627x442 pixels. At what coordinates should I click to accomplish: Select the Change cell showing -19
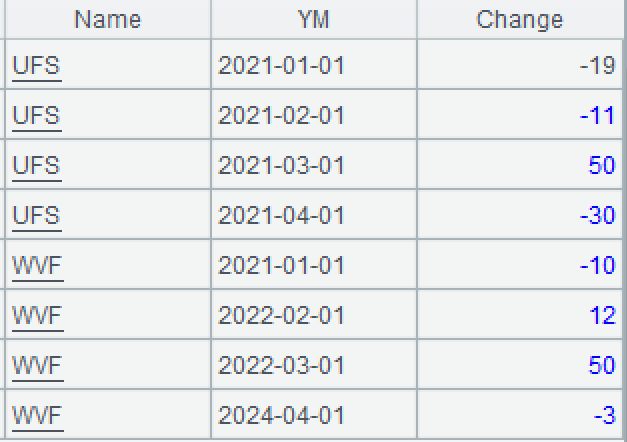(597, 66)
